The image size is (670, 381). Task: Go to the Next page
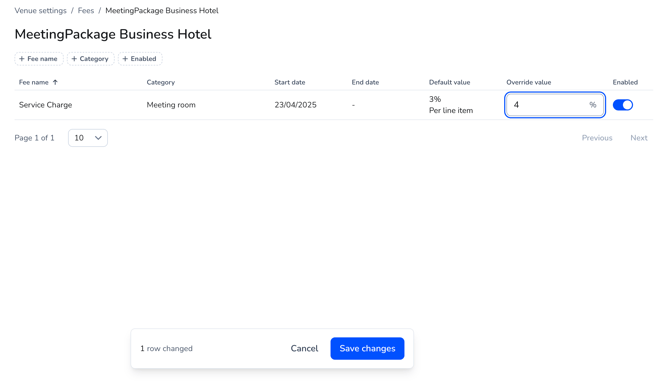click(639, 138)
